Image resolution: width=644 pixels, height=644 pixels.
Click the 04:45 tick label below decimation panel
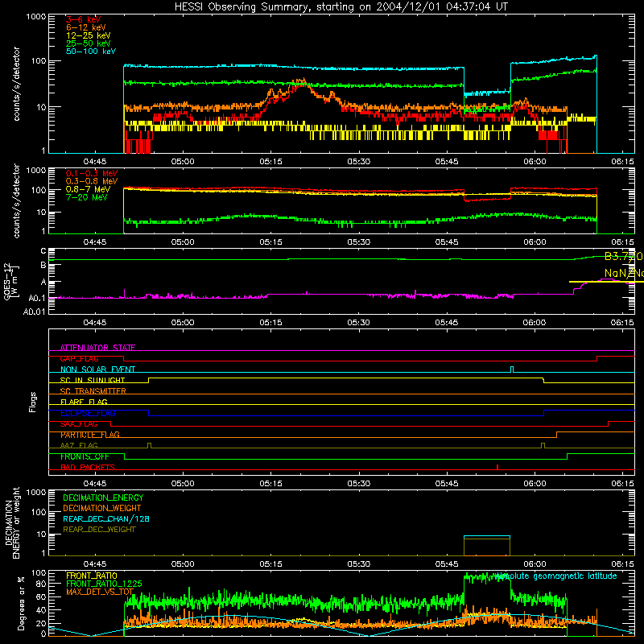tap(95, 564)
